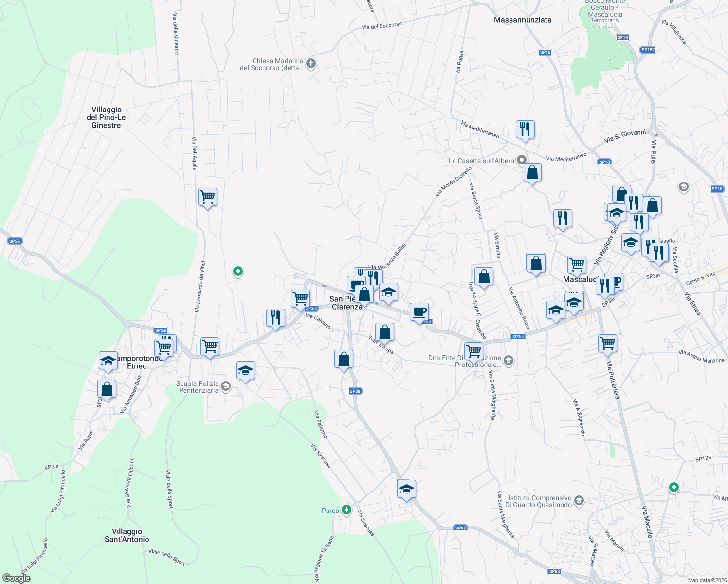Click the Google logo

[17, 578]
